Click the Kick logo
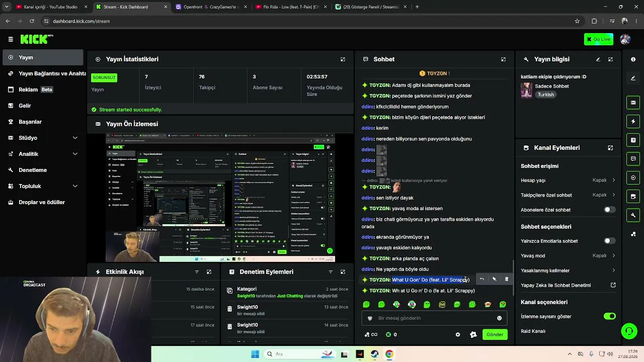Image resolution: width=644 pixels, height=362 pixels. click(36, 39)
